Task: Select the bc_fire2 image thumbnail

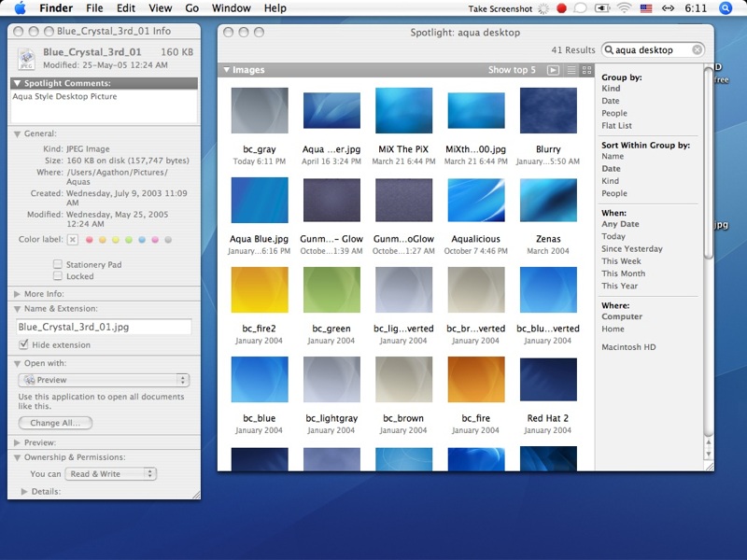Action: (260, 290)
